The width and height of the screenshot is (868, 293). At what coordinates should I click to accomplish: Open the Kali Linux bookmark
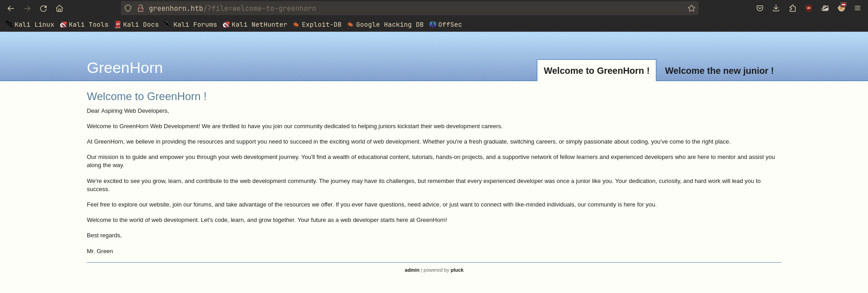coord(30,24)
